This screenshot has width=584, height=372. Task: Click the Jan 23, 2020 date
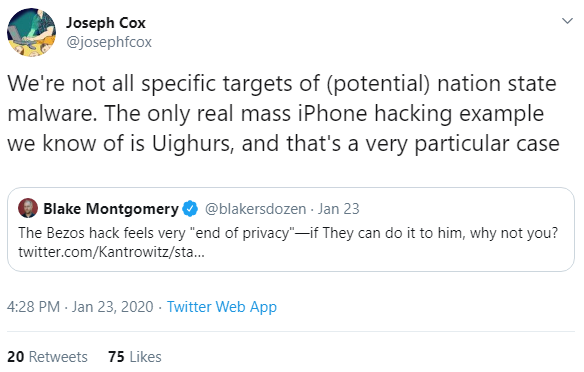112,307
